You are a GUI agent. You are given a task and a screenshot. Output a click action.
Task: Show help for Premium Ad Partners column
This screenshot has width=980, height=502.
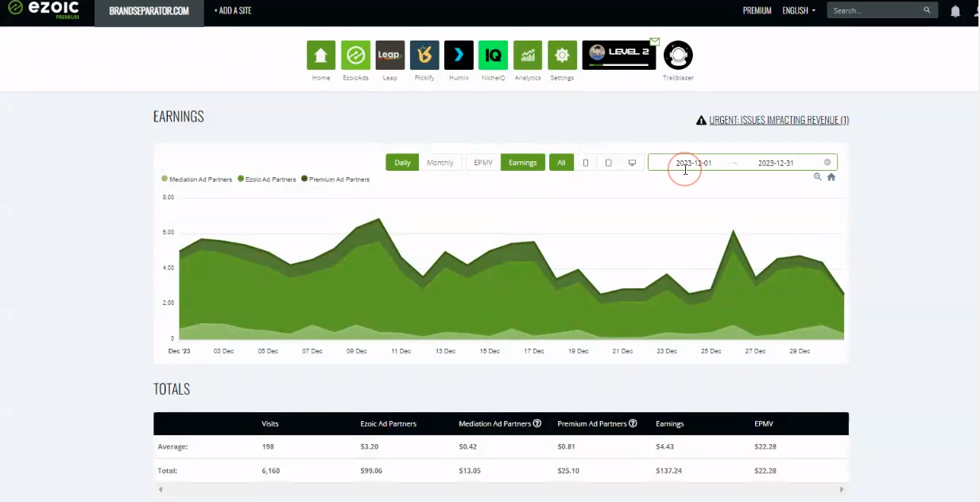pyautogui.click(x=633, y=423)
